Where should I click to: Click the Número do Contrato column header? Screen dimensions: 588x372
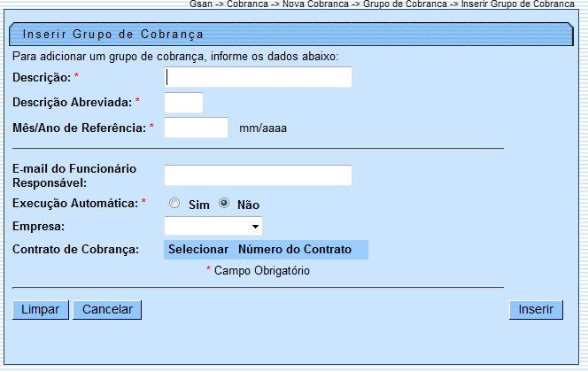(295, 250)
